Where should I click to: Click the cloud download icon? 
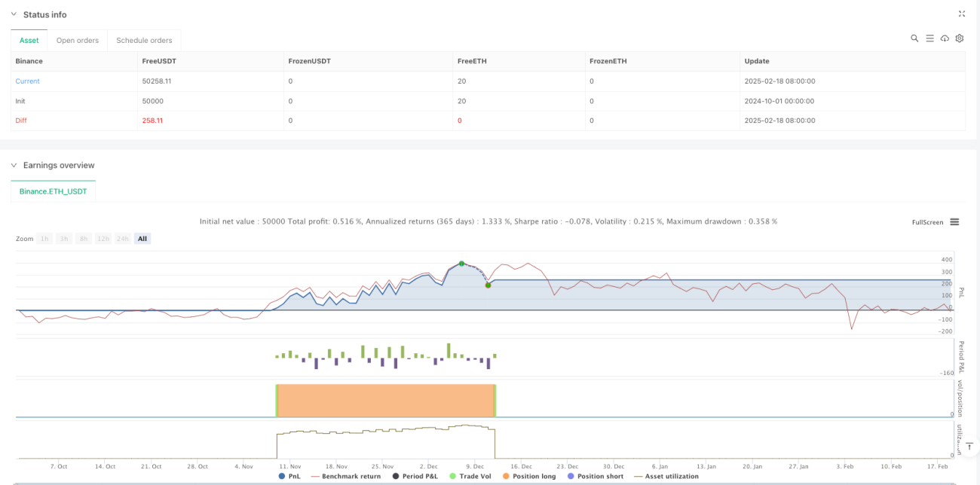click(x=945, y=38)
